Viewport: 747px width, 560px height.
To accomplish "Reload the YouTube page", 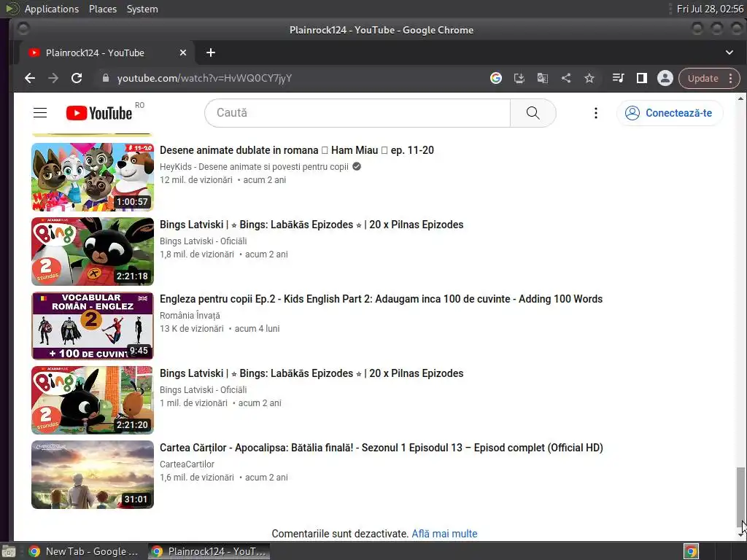I will tap(77, 78).
